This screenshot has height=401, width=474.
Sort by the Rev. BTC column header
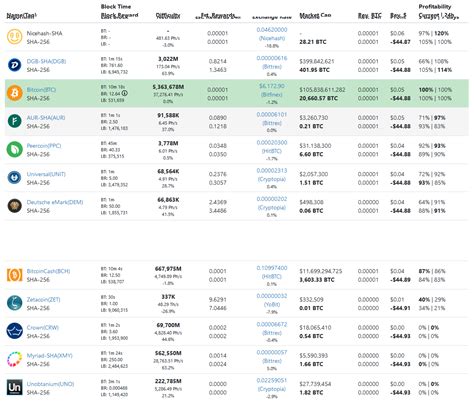(370, 15)
